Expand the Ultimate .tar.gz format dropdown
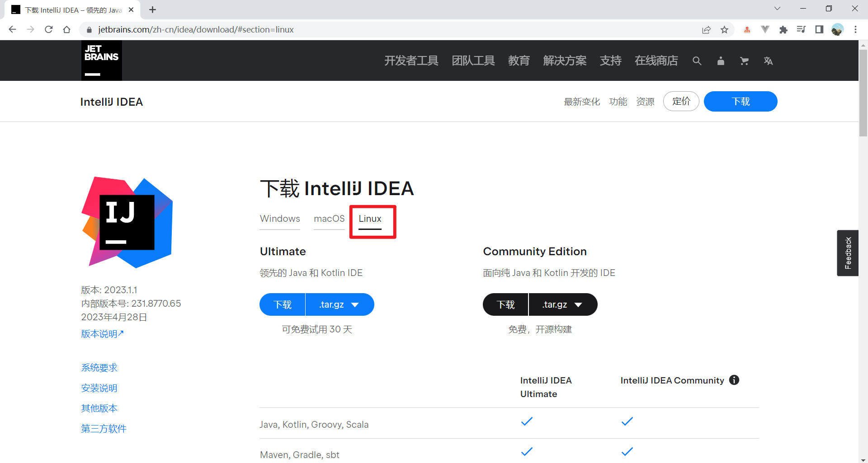868x463 pixels. coord(340,304)
